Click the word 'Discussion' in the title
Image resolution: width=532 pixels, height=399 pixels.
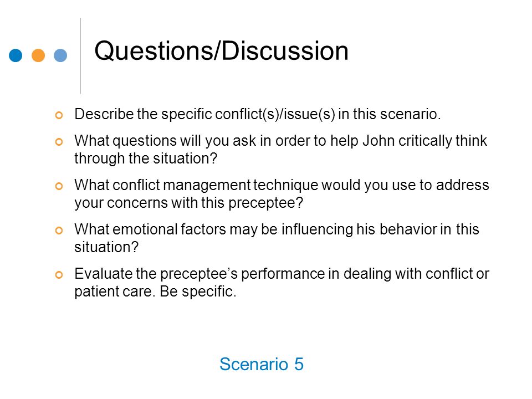[285, 51]
